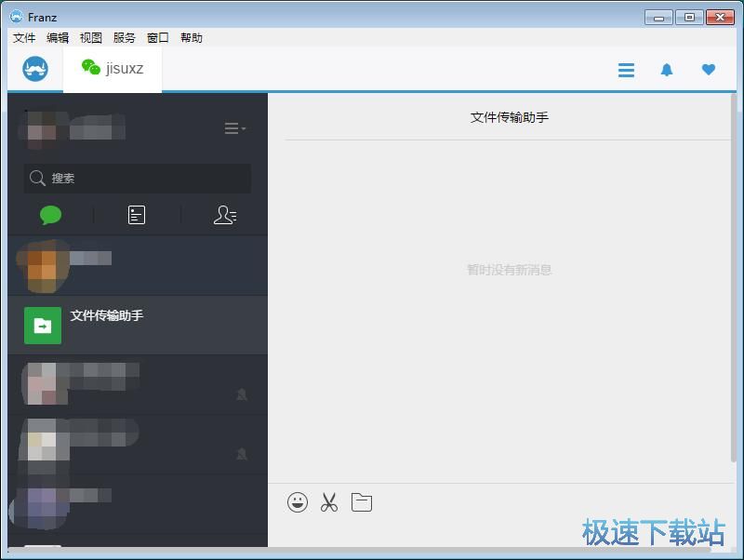The image size is (744, 560).
Task: Close the Franz window
Action: 720,18
